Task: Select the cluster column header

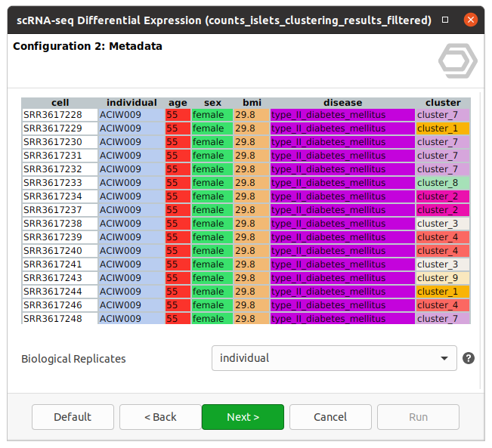Action: coord(443,103)
